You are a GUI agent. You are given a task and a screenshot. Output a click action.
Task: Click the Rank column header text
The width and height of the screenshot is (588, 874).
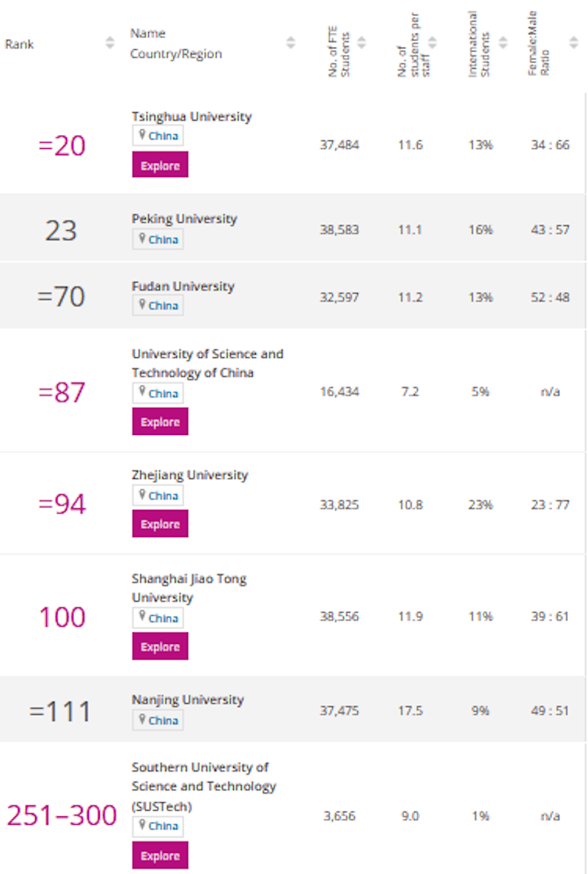click(19, 44)
